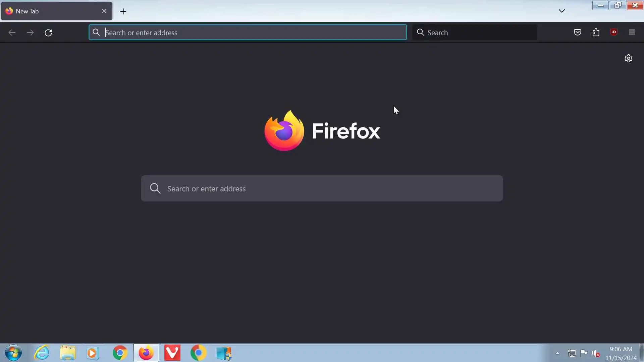The image size is (644, 362).
Task: Click the back navigation arrow
Action: coord(12,33)
